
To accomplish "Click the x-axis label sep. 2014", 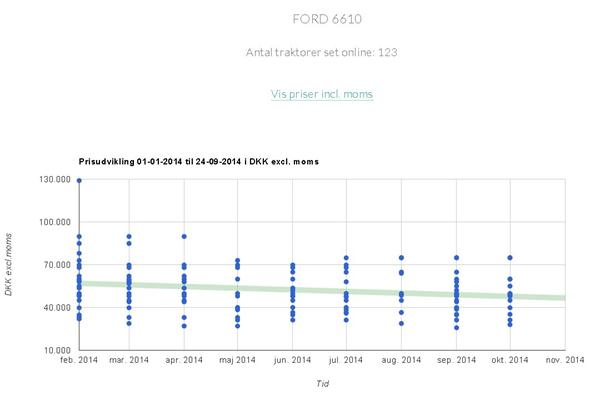I will [456, 360].
